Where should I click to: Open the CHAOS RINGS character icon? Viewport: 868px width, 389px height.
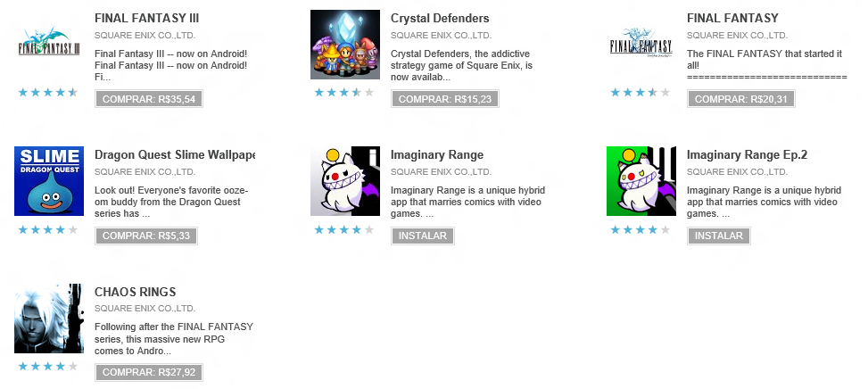point(49,319)
